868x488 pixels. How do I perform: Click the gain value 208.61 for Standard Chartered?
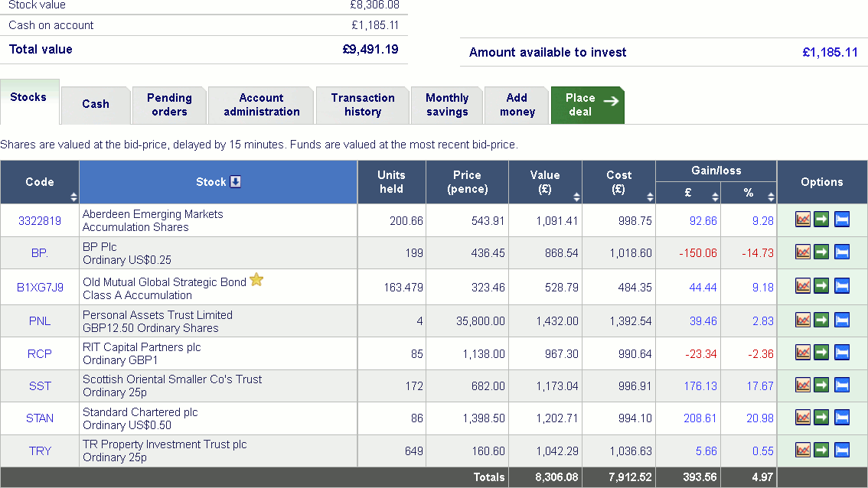[700, 418]
